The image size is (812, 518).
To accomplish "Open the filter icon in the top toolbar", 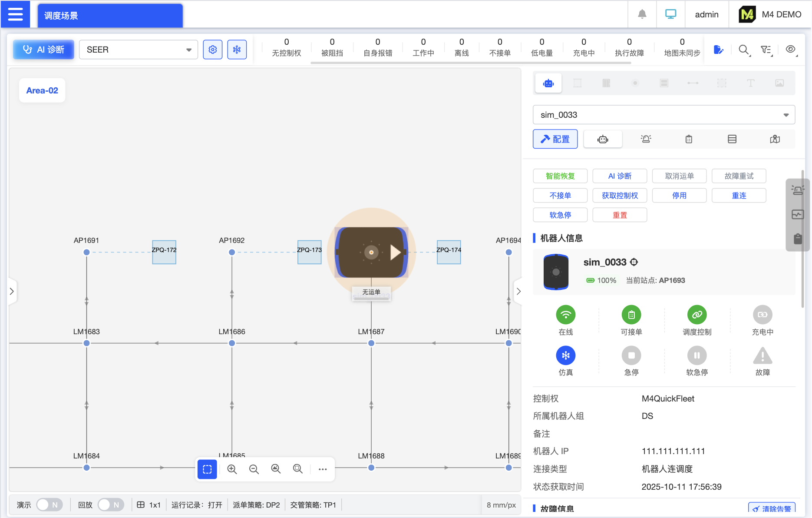I will pyautogui.click(x=767, y=50).
